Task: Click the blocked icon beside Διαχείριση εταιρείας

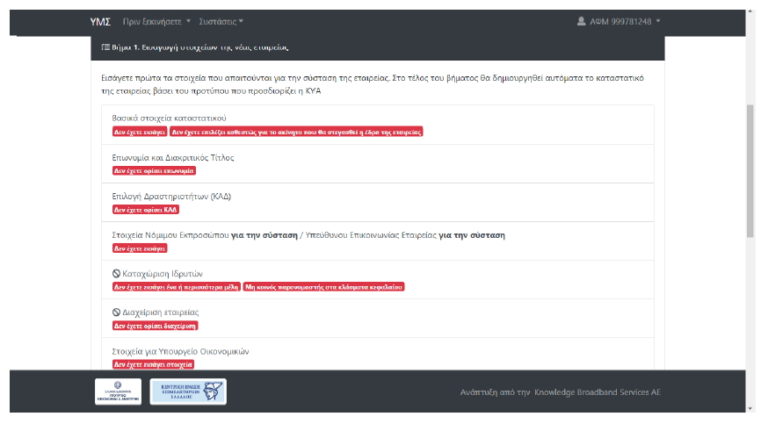Action: click(x=117, y=312)
